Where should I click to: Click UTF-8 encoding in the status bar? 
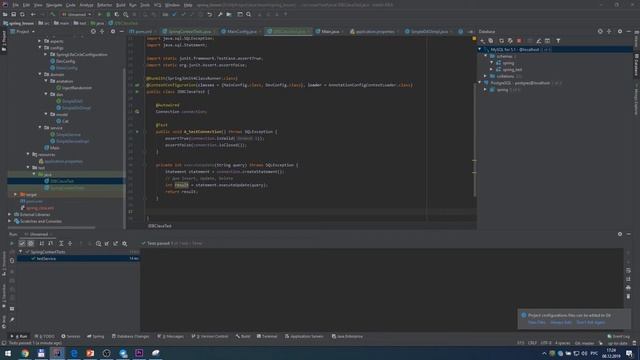(546, 343)
